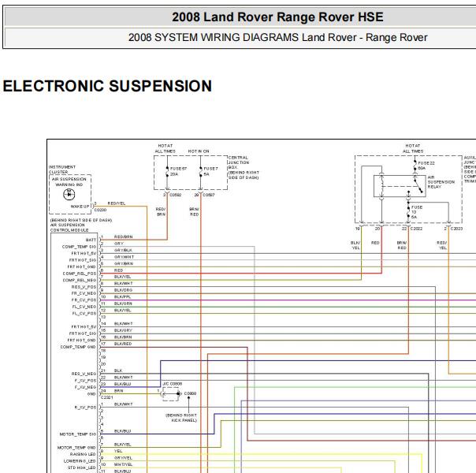
Task: Click the 'C2023' connector label
Action: [x=456, y=229]
